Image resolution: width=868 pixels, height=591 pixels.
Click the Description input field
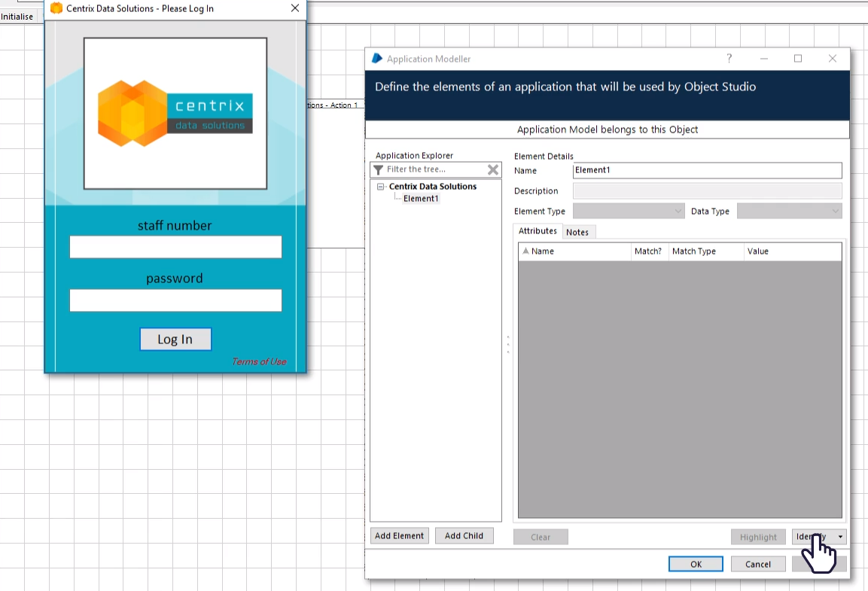pyautogui.click(x=708, y=191)
